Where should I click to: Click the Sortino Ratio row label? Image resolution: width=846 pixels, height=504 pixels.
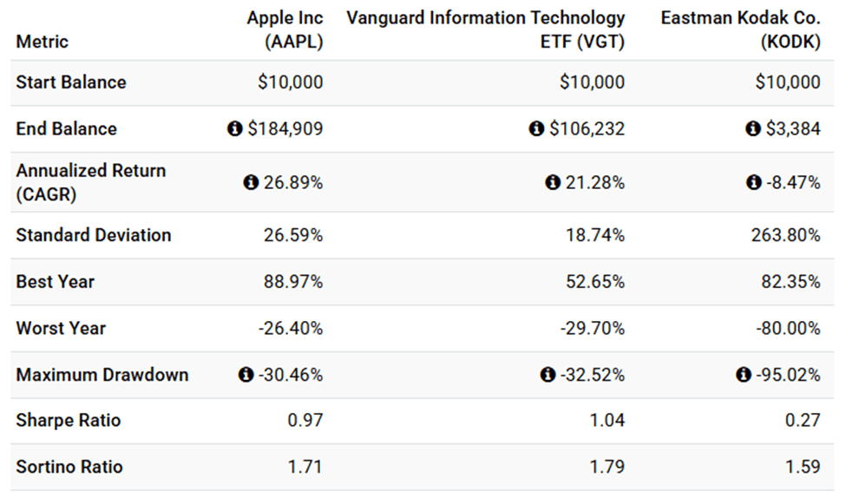coord(69,467)
